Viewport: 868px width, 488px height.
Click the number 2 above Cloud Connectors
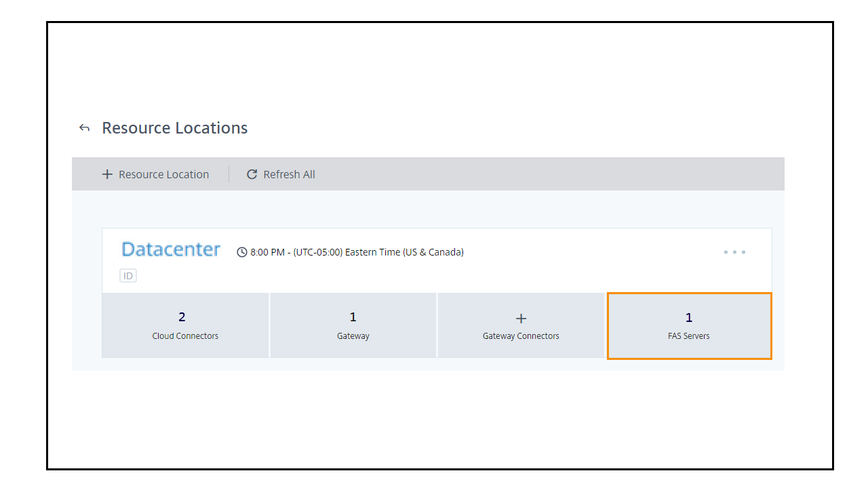pos(182,317)
